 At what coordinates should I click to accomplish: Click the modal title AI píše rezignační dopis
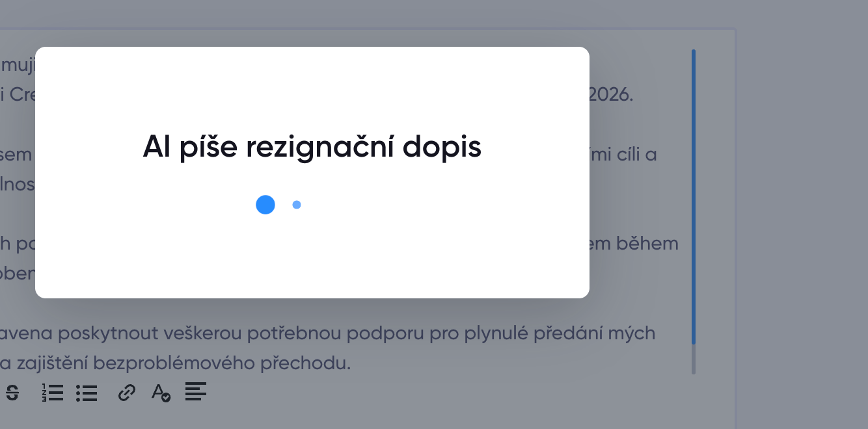312,147
